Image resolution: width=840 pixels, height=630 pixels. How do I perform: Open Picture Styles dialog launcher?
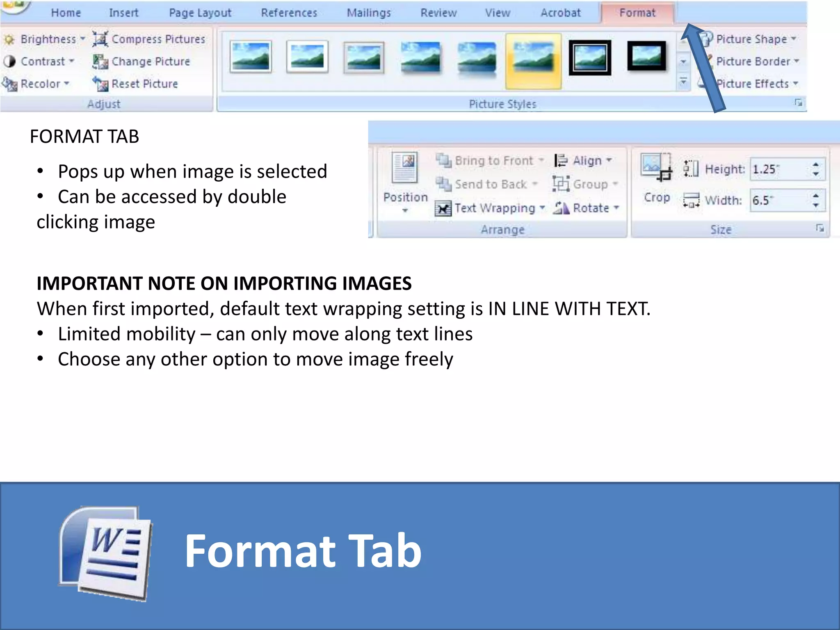pos(799,103)
